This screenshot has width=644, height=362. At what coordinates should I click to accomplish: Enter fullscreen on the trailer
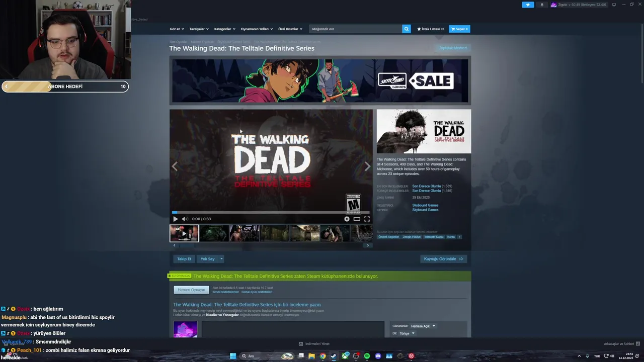367,219
